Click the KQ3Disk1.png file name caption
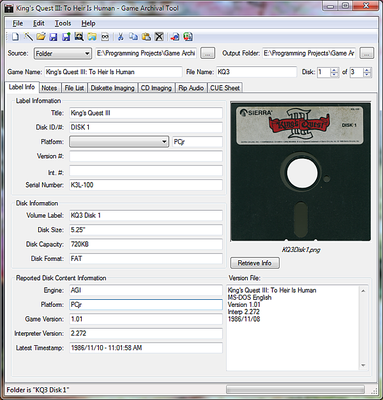 301,250
